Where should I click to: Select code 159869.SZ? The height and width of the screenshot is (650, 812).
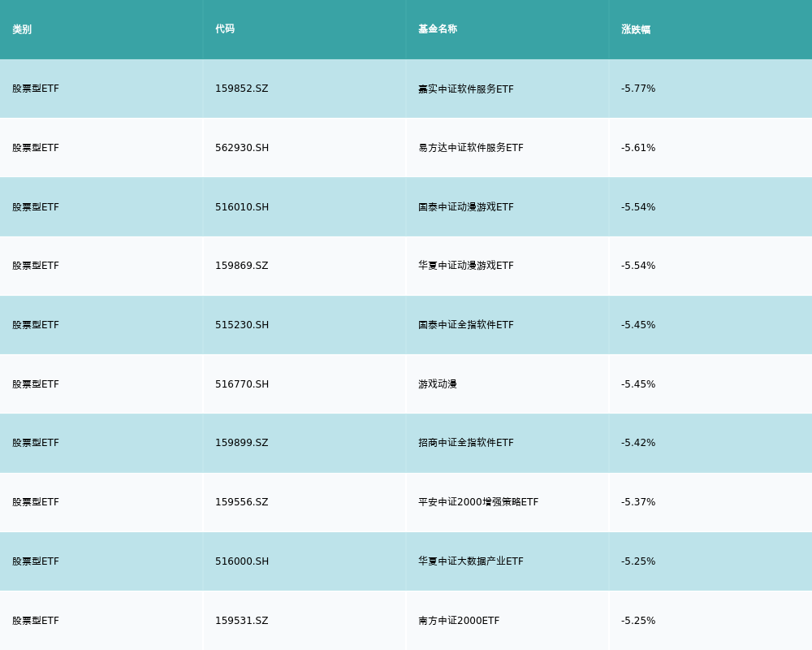click(242, 266)
